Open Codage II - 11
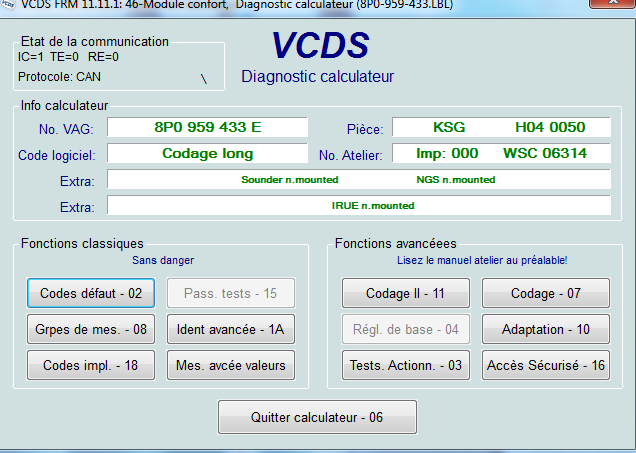 pyautogui.click(x=406, y=293)
